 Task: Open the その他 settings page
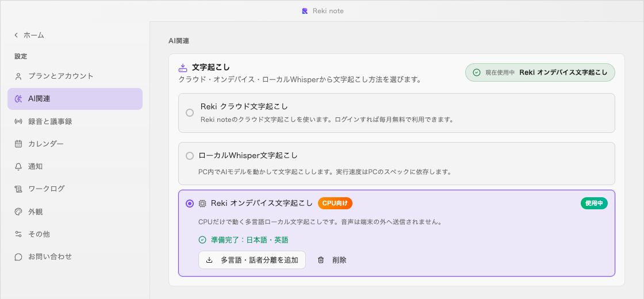click(75, 234)
